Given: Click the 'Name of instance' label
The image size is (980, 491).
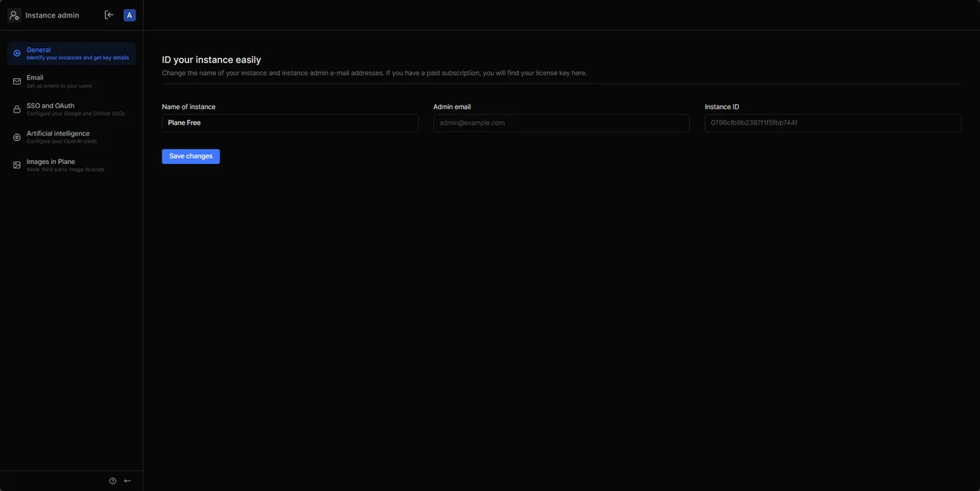Looking at the screenshot, I should point(188,107).
